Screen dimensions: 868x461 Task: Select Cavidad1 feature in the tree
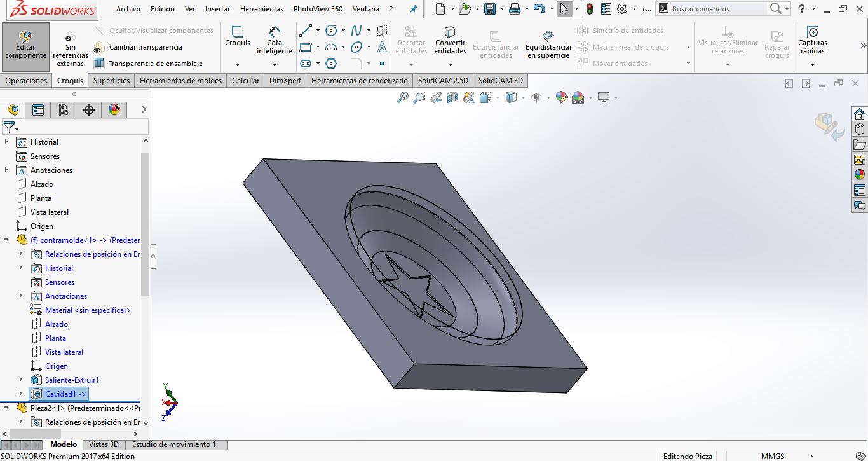[x=65, y=394]
